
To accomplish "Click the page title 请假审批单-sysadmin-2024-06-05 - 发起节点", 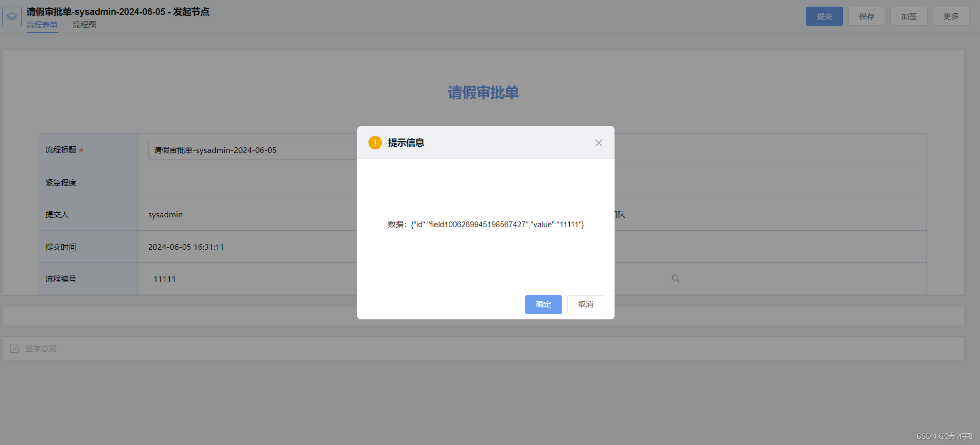I will (118, 12).
